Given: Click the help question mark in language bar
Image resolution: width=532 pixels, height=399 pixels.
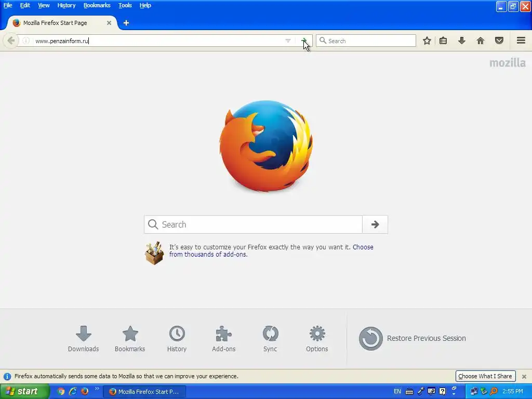Looking at the screenshot, I should click(x=443, y=391).
